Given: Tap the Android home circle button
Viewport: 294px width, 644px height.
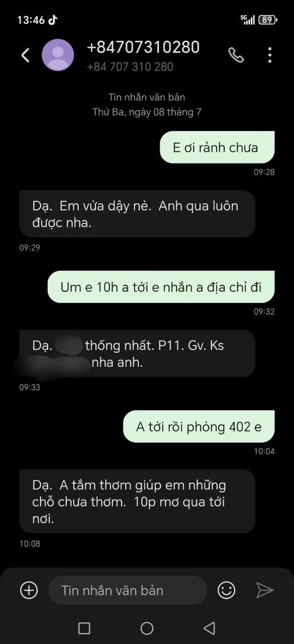Looking at the screenshot, I should click(147, 628).
